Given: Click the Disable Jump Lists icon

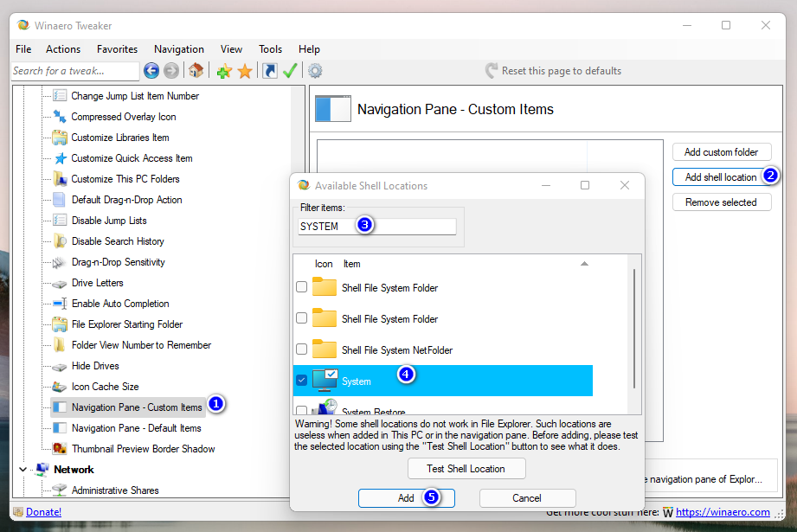Looking at the screenshot, I should point(60,220).
